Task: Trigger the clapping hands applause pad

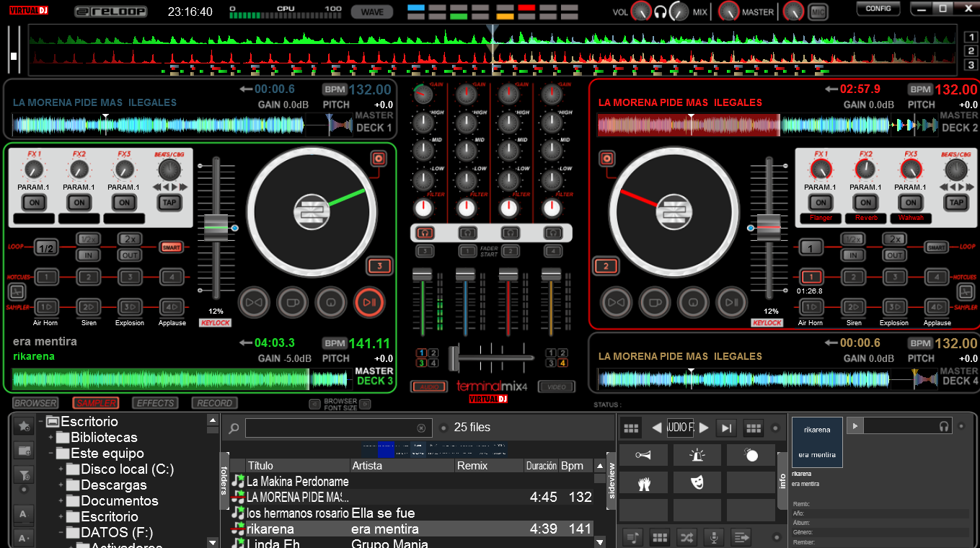Action: (x=643, y=482)
